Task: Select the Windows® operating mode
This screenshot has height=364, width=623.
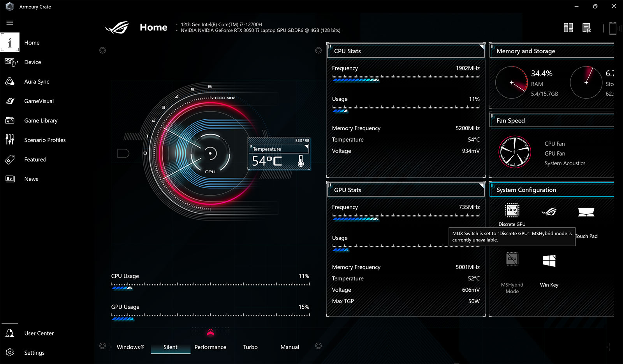Action: [x=130, y=347]
